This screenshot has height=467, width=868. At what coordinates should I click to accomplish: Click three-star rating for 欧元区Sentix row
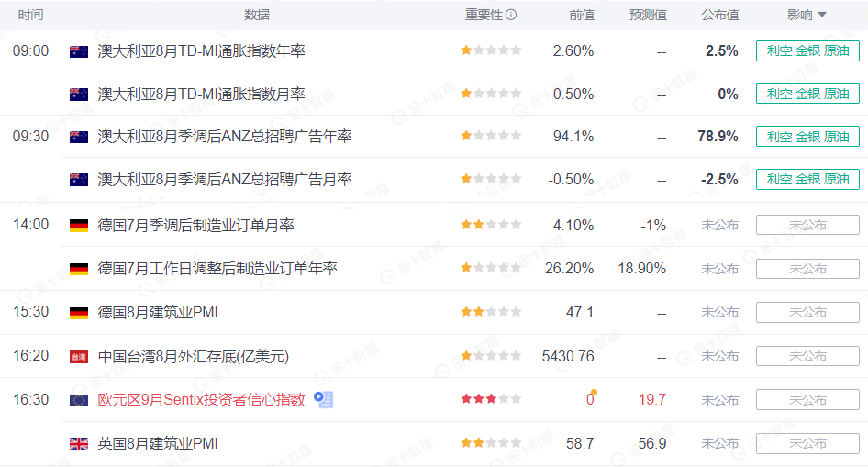(x=491, y=399)
